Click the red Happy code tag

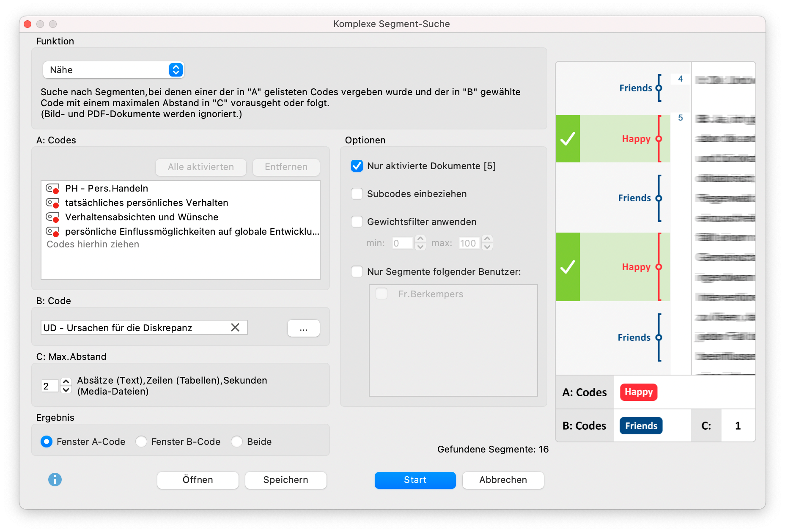tap(639, 392)
